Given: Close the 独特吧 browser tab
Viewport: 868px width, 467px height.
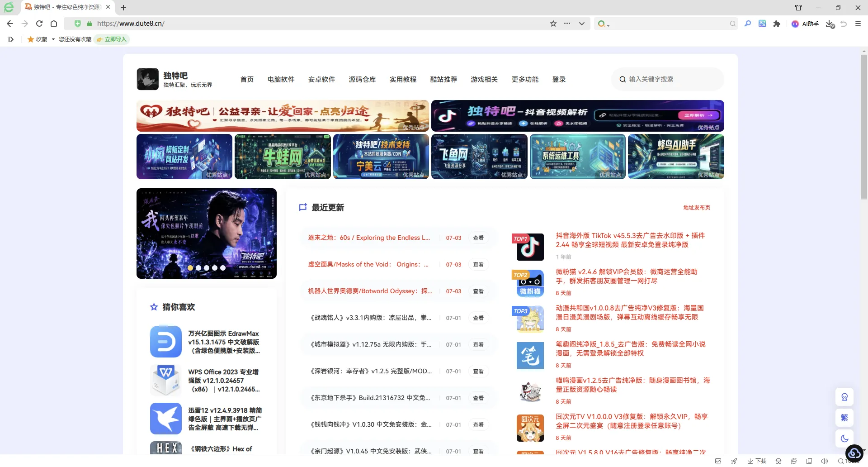Looking at the screenshot, I should 108,7.
